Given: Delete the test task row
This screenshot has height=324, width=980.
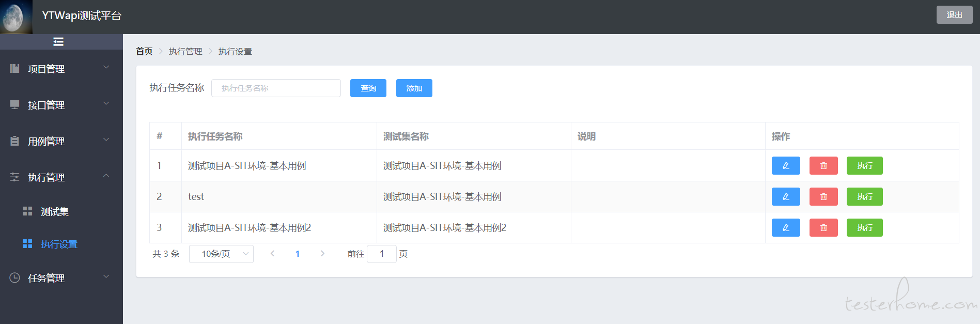Looking at the screenshot, I should (x=823, y=197).
